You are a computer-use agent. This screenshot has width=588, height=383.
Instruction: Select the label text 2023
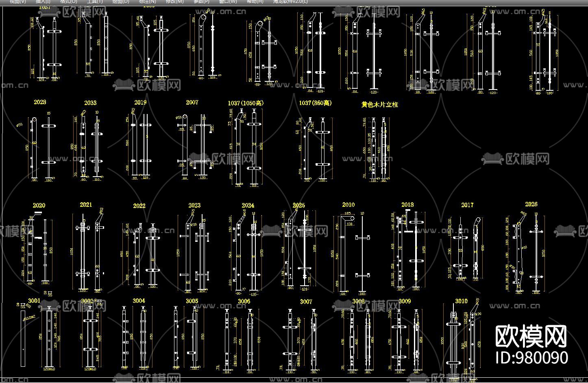click(x=194, y=206)
